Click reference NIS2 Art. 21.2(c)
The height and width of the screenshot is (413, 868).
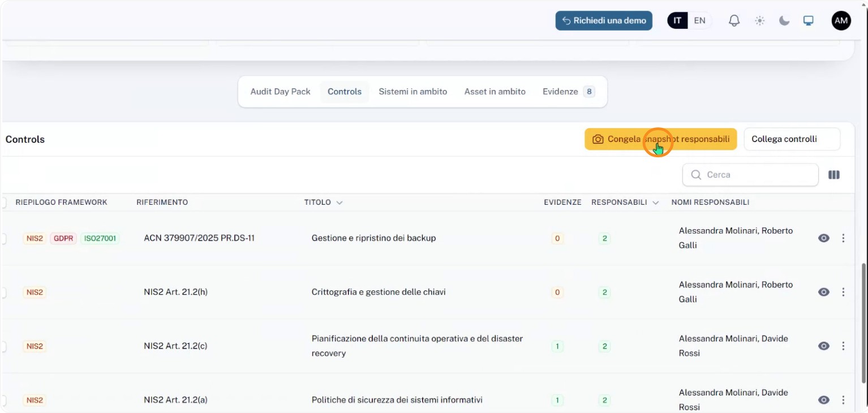pos(175,346)
